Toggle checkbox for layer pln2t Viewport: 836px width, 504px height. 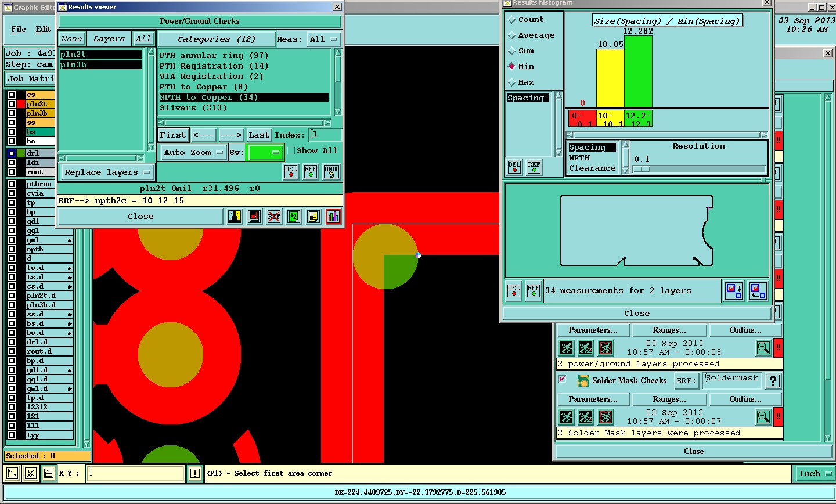[12, 104]
